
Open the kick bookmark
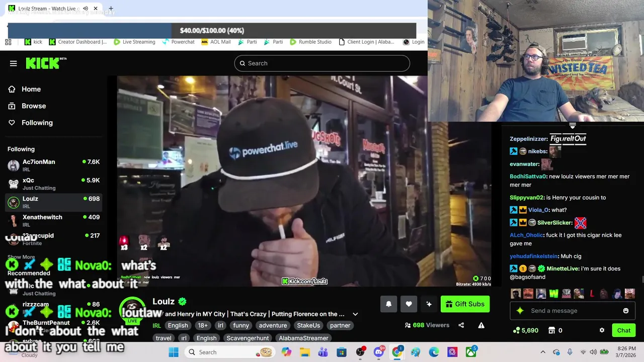(x=33, y=42)
